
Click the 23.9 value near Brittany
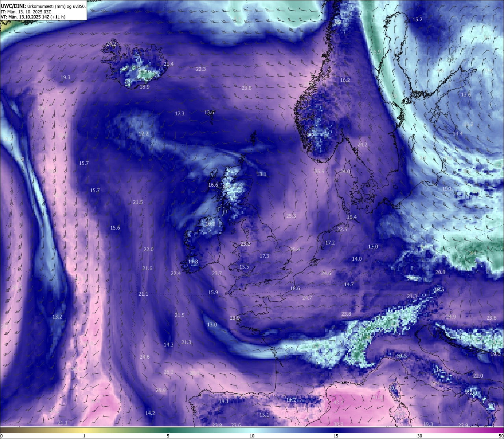point(235,318)
